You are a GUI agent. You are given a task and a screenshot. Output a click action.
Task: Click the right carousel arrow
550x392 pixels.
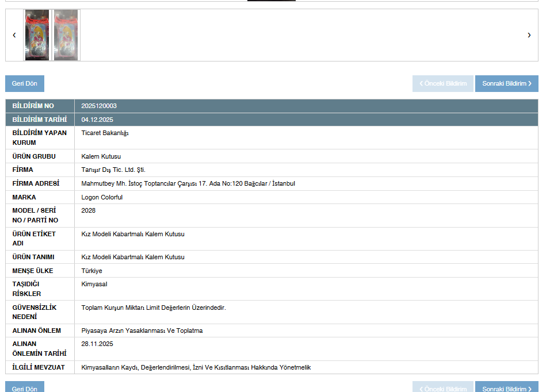click(529, 35)
